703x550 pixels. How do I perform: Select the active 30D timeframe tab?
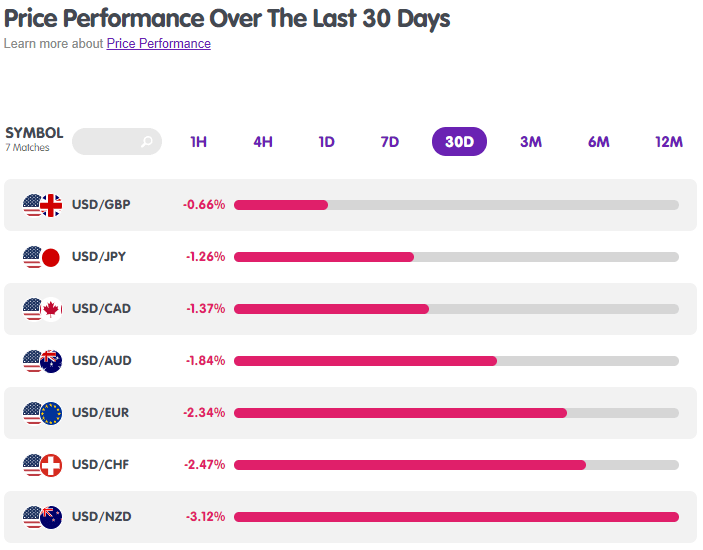click(x=459, y=142)
